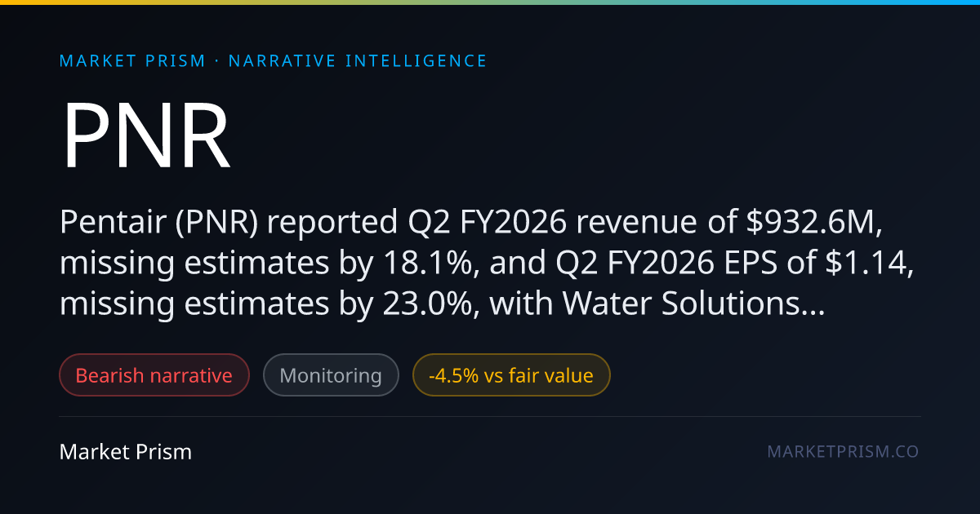
Task: Click the dot separator in the header
Action: [216, 61]
